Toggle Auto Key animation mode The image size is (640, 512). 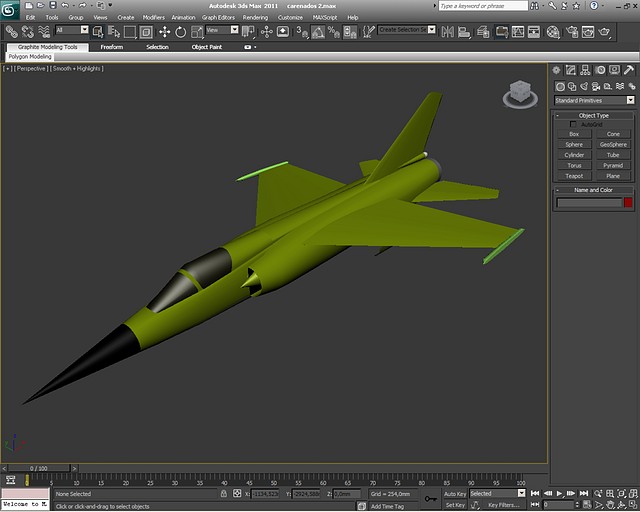pos(455,494)
